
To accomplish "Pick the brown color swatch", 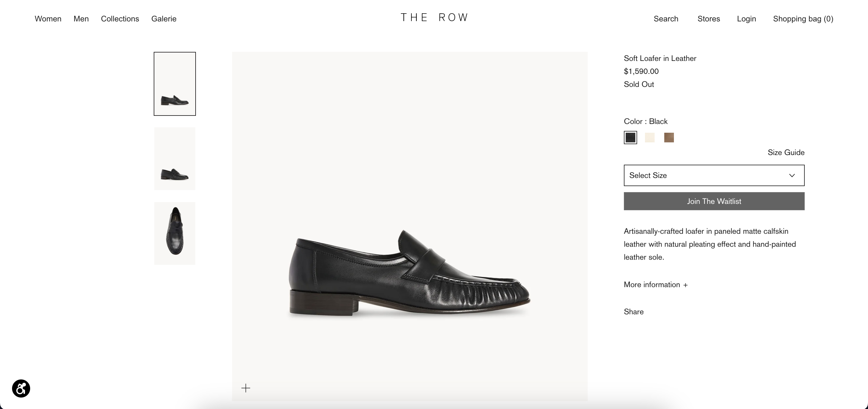I will pyautogui.click(x=669, y=138).
